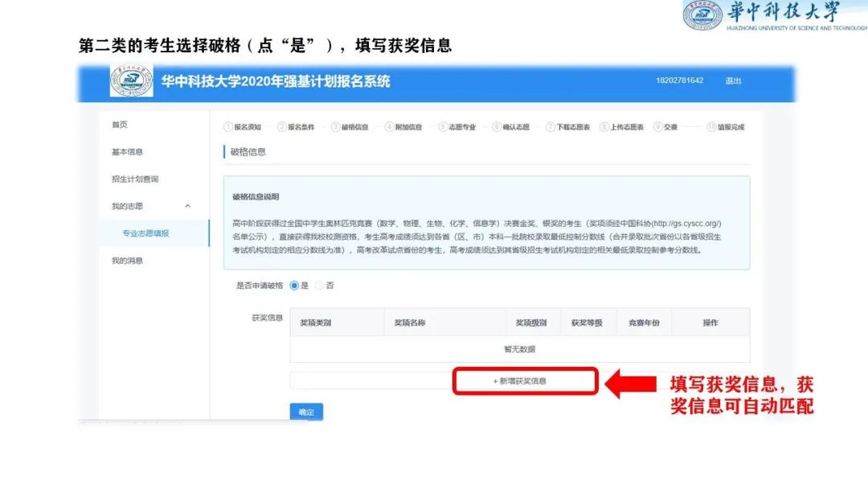Open 招生计划查询 in the sidebar
The width and height of the screenshot is (868, 489).
[135, 179]
